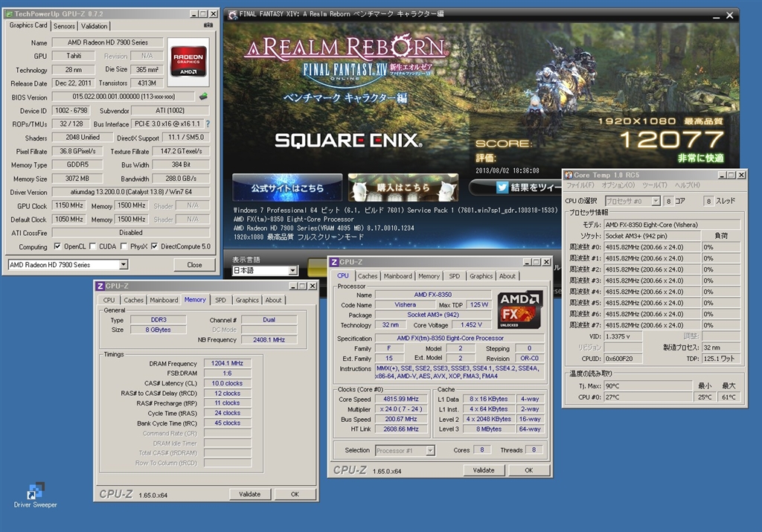The height and width of the screenshot is (532, 762).
Task: Click the Bus Interface question mark icon
Action: 208,124
